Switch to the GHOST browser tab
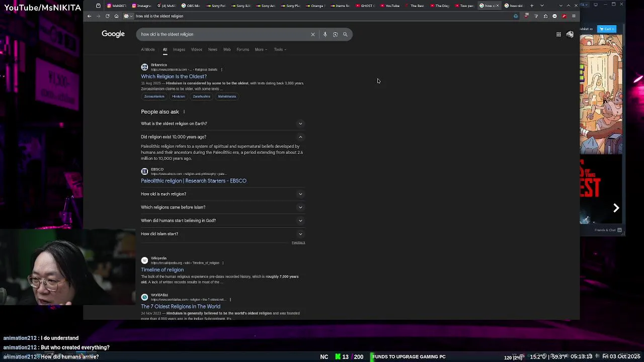644x362 pixels. coord(365,6)
